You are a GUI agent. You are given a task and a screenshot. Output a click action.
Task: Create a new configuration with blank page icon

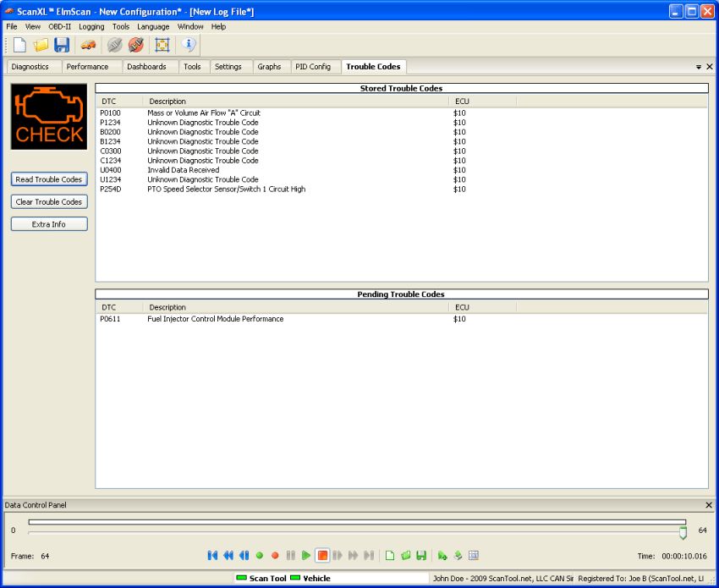18,46
